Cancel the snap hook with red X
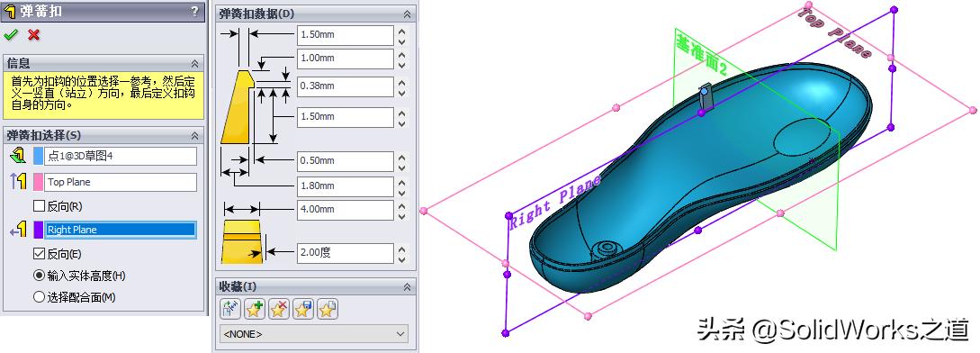 [34, 34]
